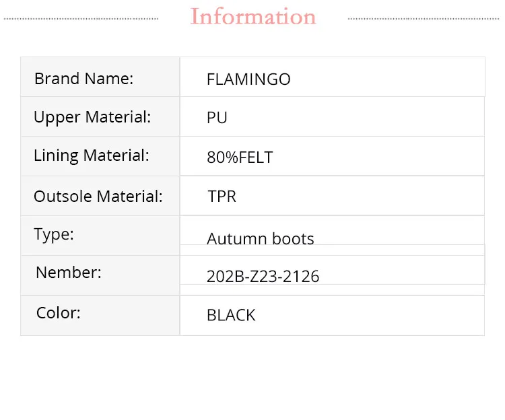Select the Nember label
The width and height of the screenshot is (505, 420).
pyautogui.click(x=69, y=273)
